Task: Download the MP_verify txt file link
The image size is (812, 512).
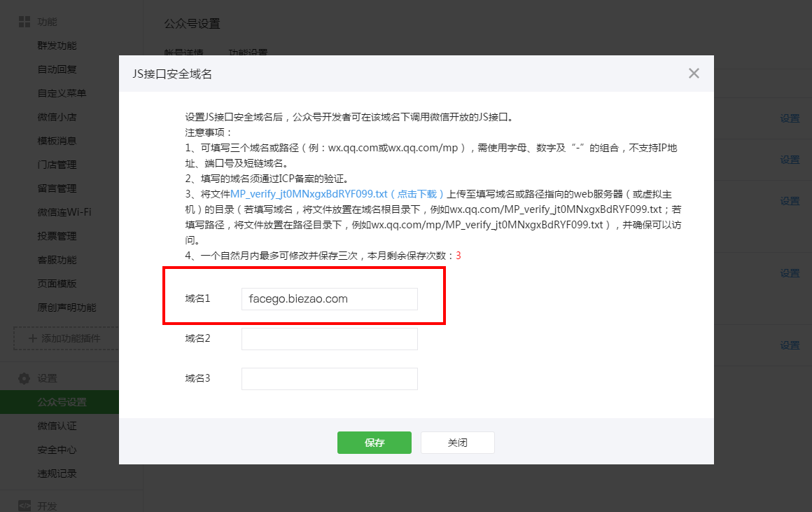Action: point(337,193)
